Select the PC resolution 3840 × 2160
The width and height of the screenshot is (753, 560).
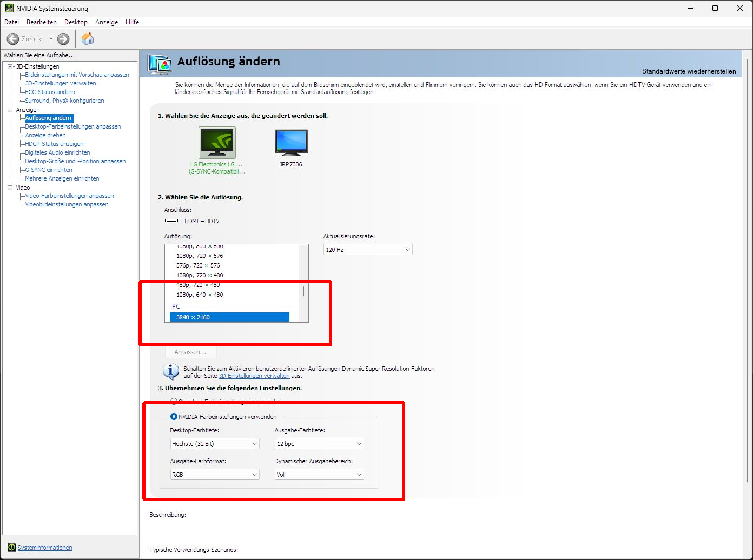tap(229, 317)
